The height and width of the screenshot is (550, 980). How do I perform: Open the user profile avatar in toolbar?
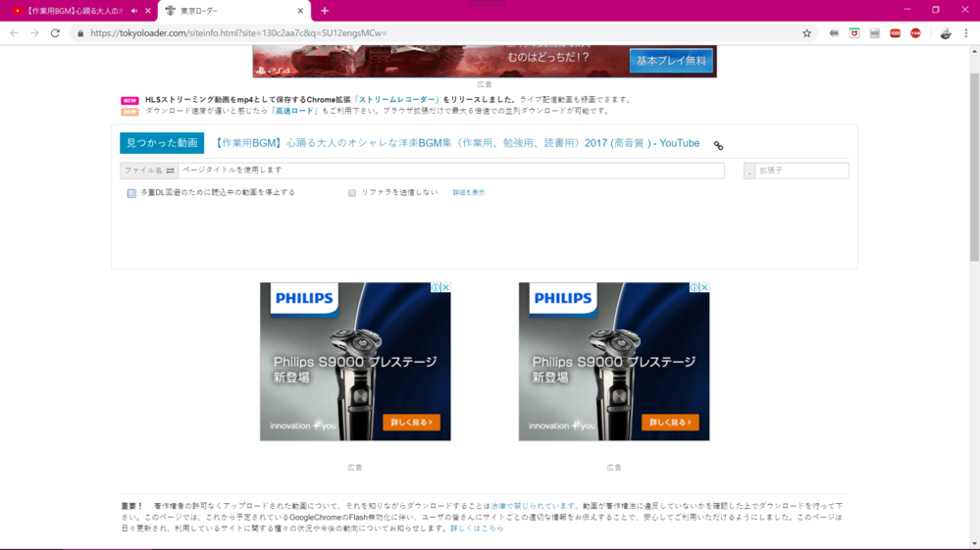click(945, 33)
